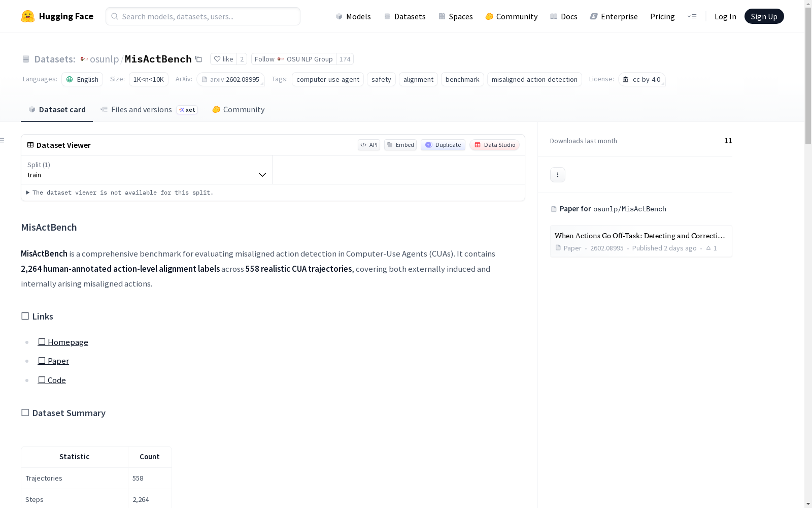Click the computer-use-agent tag
Screen dimensions: 812x508
[x=328, y=79]
